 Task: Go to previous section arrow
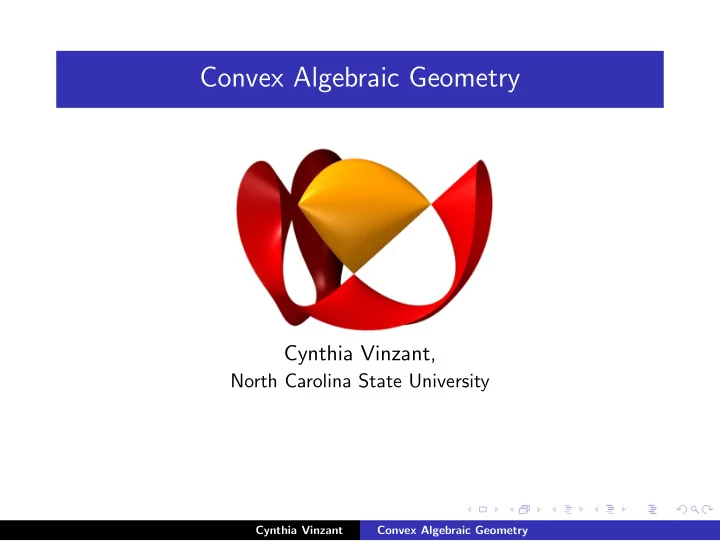pos(596,509)
